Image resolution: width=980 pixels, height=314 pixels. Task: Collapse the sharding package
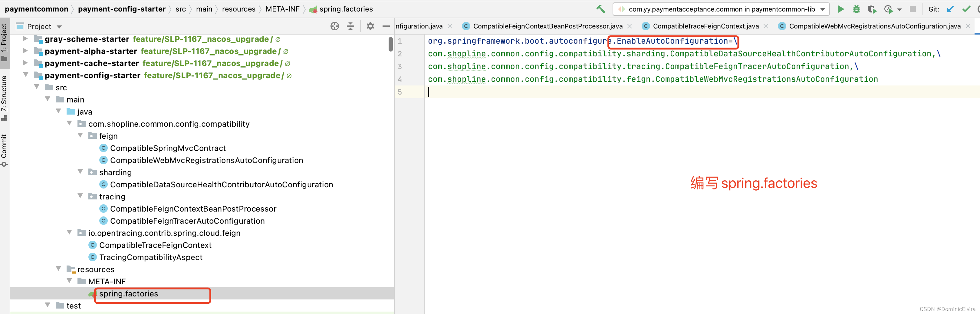80,172
